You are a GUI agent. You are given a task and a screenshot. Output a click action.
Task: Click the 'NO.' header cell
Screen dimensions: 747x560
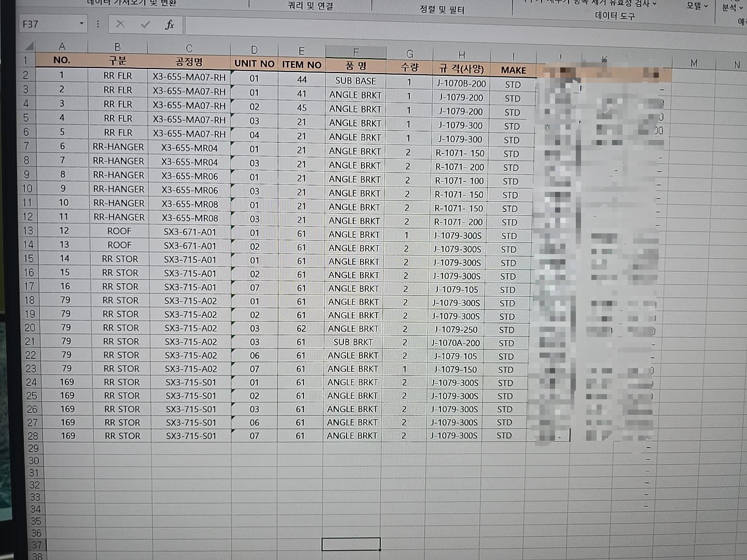[x=62, y=60]
